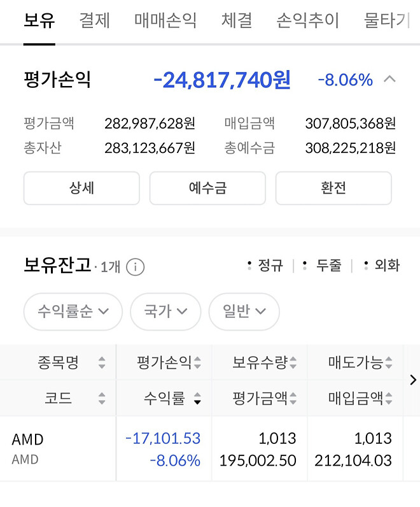Sort by 매도가능 column sort icon
Viewport: 420px width, 507px height.
click(x=388, y=363)
